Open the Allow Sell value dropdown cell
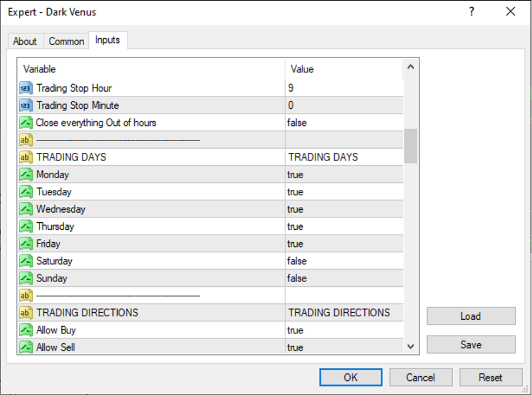Screen dimensions: 532x395 [344, 347]
